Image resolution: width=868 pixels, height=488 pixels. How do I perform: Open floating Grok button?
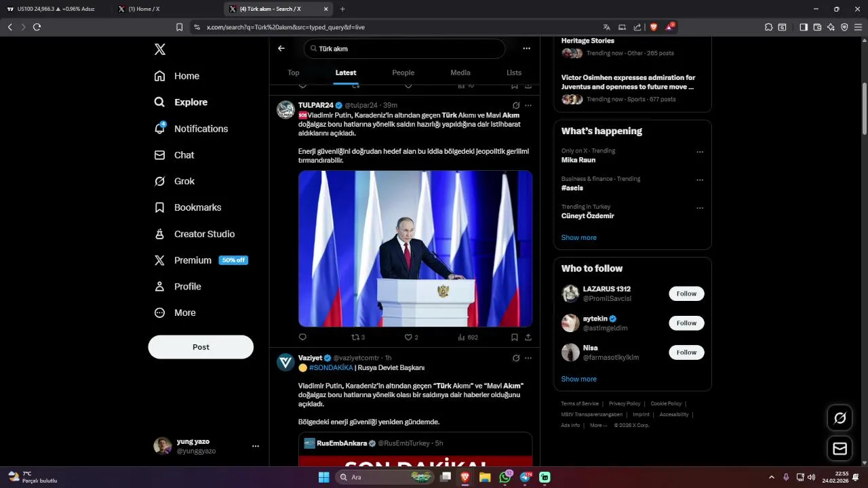pos(840,418)
